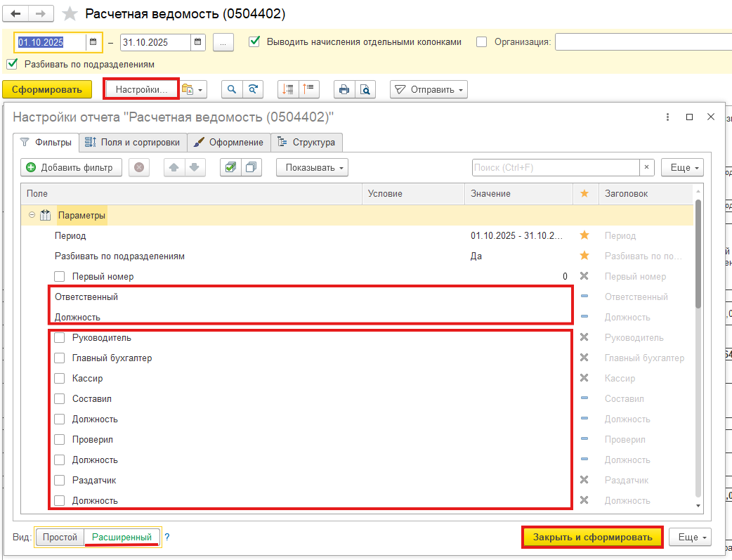732x560 pixels.
Task: Click the Организация input field
Action: [x=643, y=42]
